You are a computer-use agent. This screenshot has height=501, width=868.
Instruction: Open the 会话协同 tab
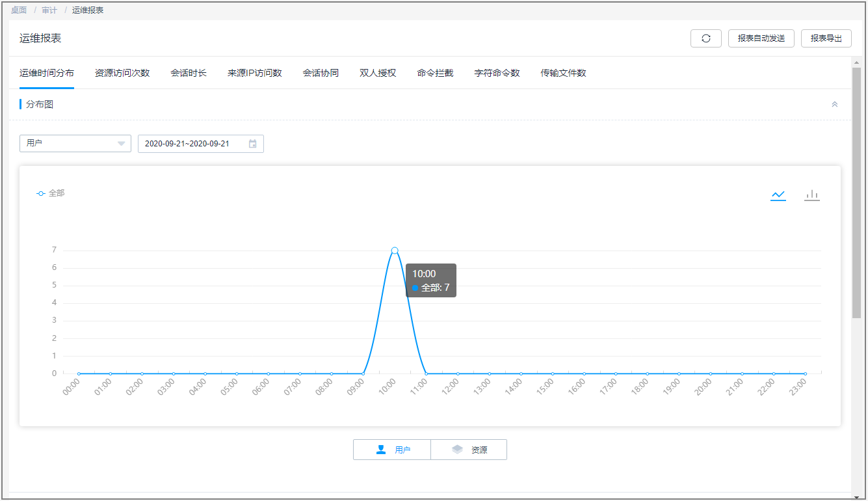coord(321,73)
